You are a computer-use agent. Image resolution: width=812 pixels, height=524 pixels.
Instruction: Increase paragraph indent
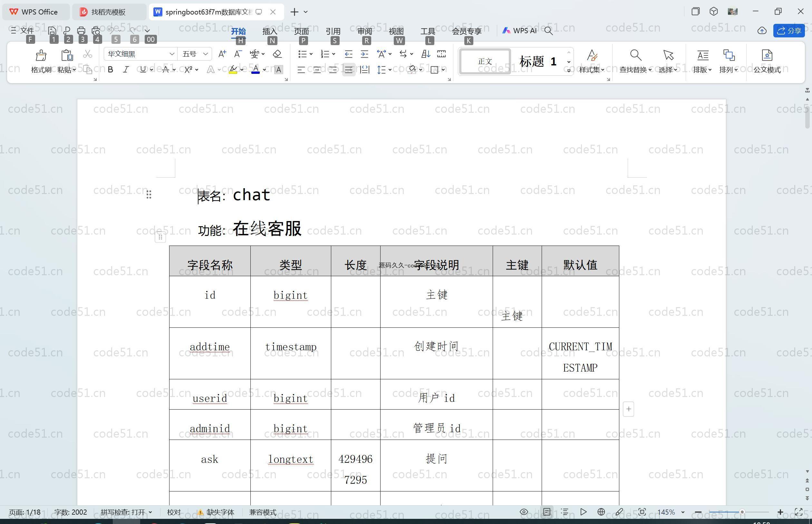(364, 54)
